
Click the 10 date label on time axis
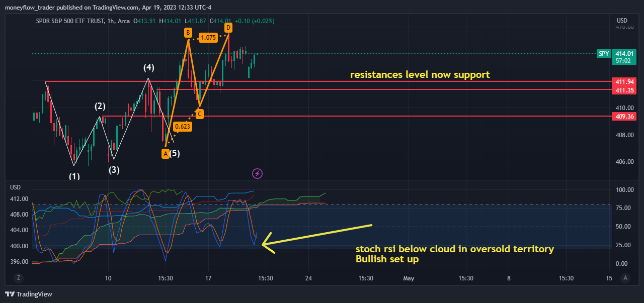click(108, 278)
